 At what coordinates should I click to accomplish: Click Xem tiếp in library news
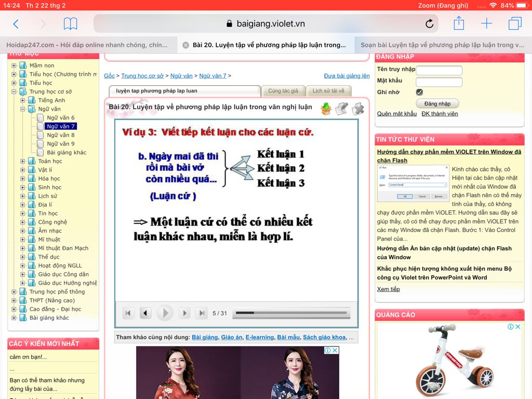tap(389, 289)
